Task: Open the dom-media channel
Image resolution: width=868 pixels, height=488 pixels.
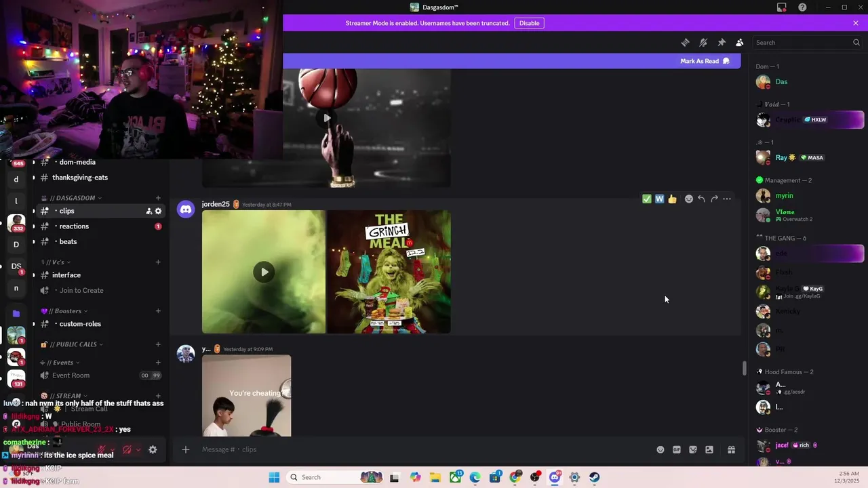Action: click(x=77, y=162)
